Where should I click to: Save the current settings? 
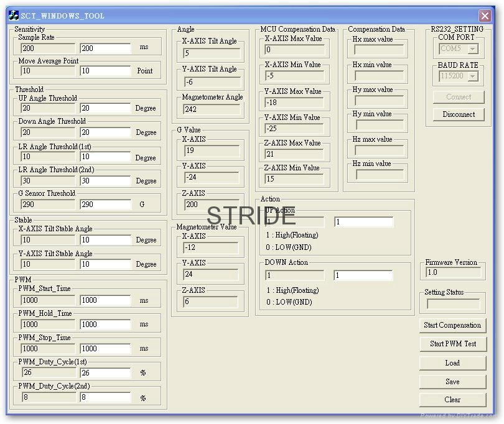coord(452,381)
